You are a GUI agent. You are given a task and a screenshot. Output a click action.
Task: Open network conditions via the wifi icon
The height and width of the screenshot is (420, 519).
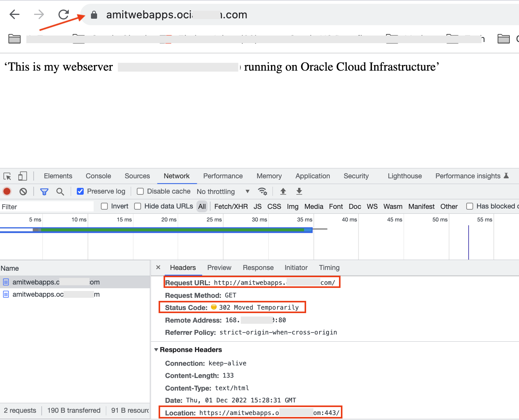263,191
